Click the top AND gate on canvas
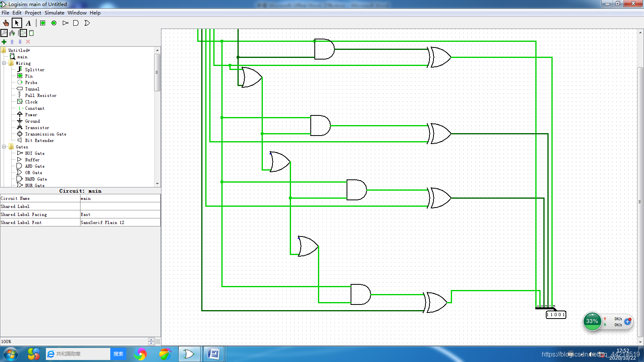The width and height of the screenshot is (644, 362). click(x=324, y=49)
